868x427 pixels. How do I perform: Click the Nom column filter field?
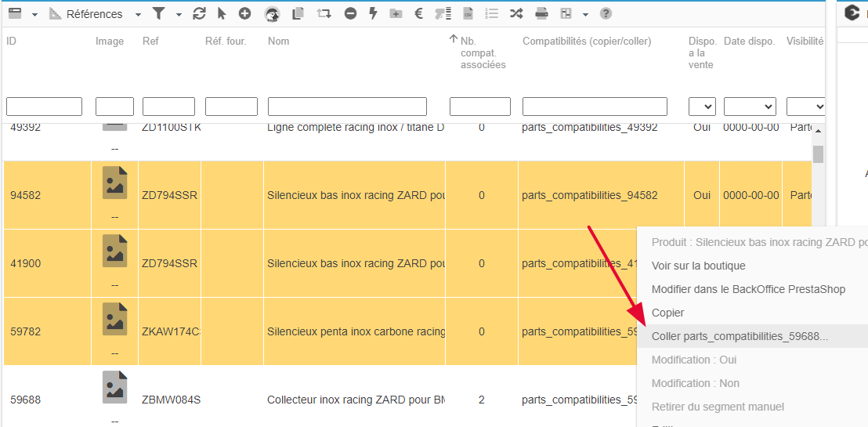pyautogui.click(x=347, y=107)
